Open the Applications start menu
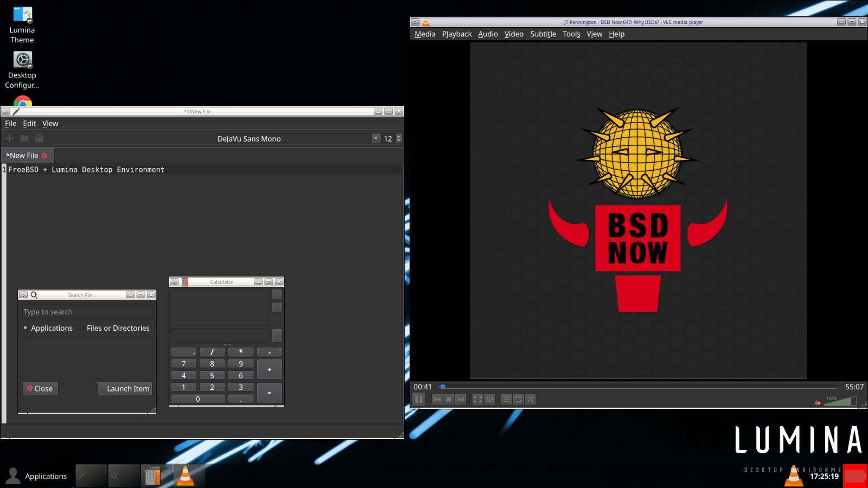This screenshot has width=868, height=488. [36, 476]
